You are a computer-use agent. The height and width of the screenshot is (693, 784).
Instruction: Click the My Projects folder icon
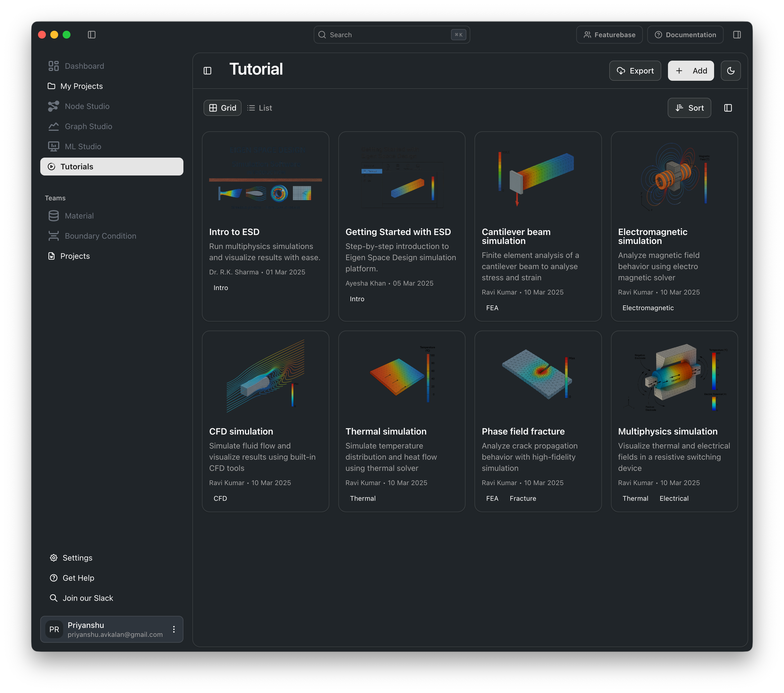[51, 86]
